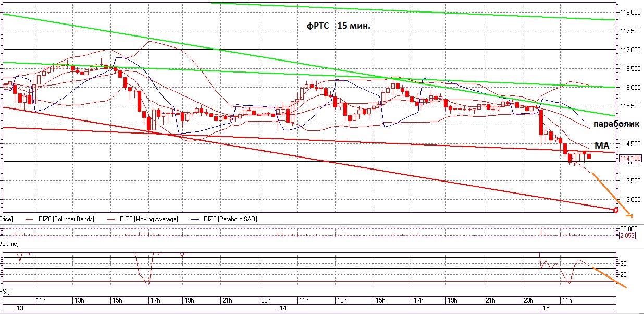The image size is (644, 314).
Task: Click the RIZ0 [Moving Average] legend entry
Action: tap(142, 219)
